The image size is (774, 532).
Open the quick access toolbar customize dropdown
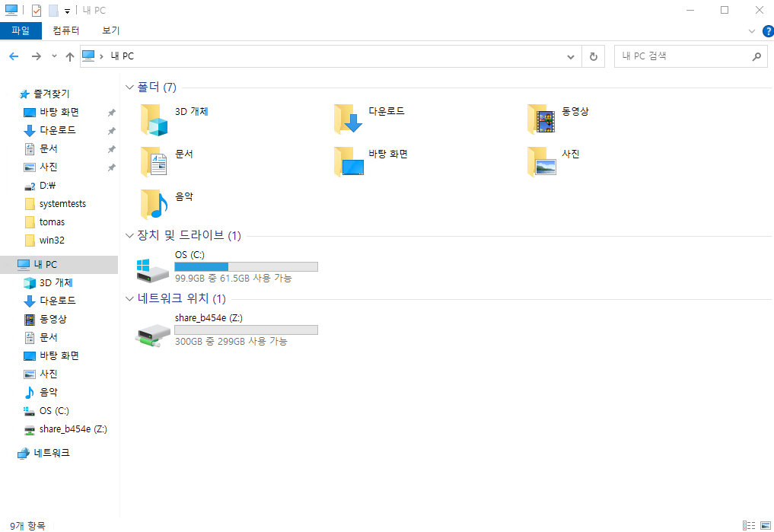coord(67,11)
